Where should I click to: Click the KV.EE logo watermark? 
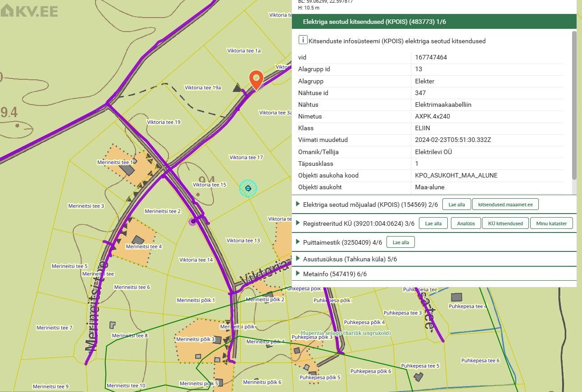click(x=30, y=10)
